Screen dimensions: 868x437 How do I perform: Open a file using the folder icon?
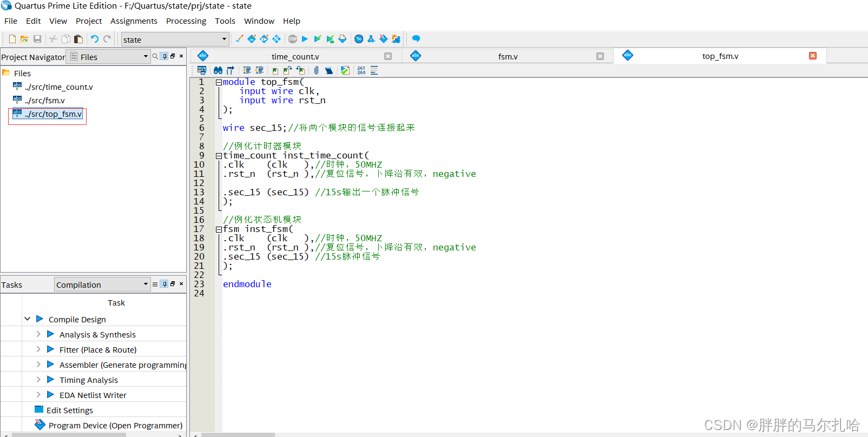pyautogui.click(x=24, y=39)
